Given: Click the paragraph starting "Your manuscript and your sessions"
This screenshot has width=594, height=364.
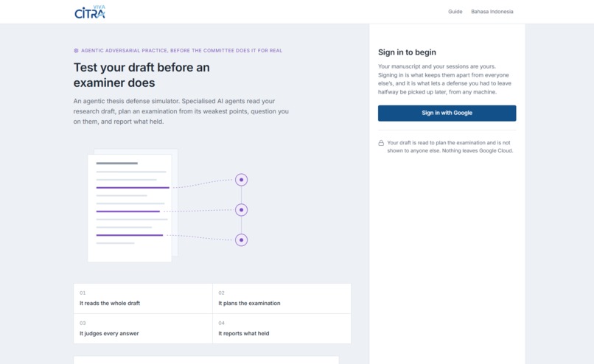Looking at the screenshot, I should pyautogui.click(x=444, y=79).
